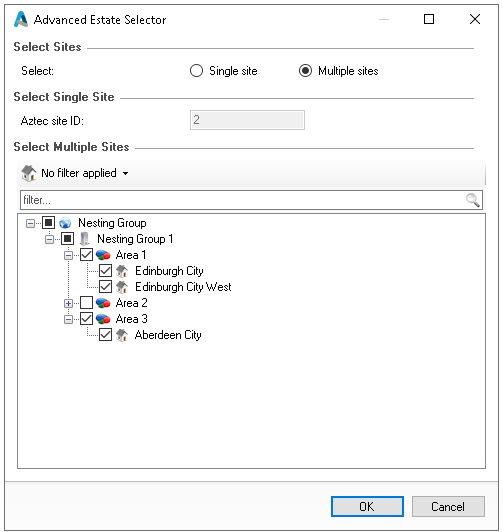The image size is (503, 532).
Task: Click the Area 3 colored pills icon
Action: (x=103, y=319)
